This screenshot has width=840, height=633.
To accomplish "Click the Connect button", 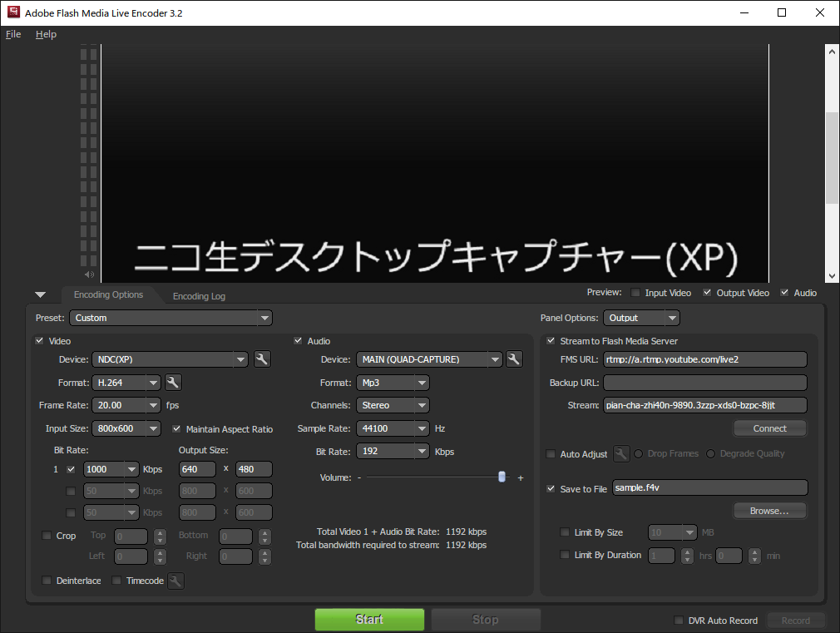I will click(x=770, y=428).
